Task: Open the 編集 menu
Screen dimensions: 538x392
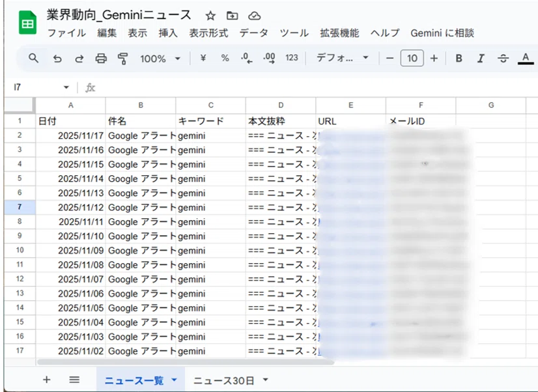Action: (107, 33)
